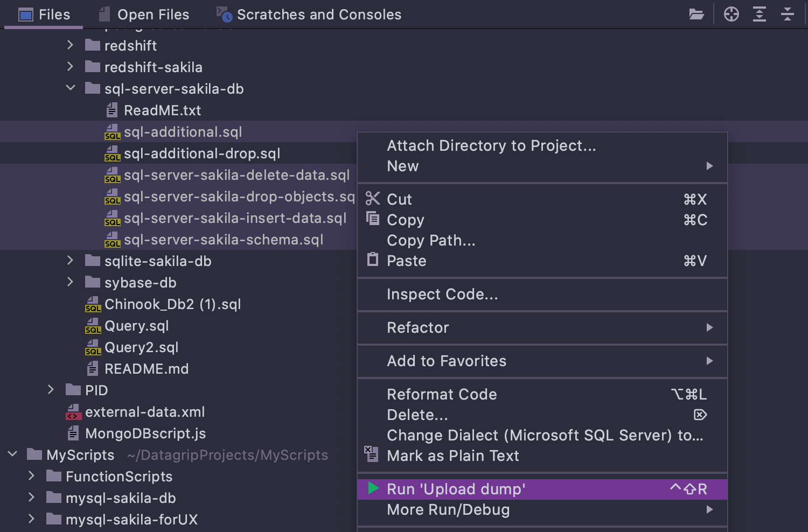Choose Delete... from context menu
The image size is (808, 532).
click(x=542, y=415)
